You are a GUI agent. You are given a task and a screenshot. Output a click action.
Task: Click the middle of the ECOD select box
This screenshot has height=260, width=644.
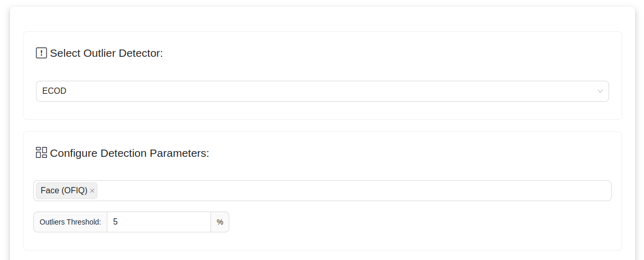click(322, 91)
